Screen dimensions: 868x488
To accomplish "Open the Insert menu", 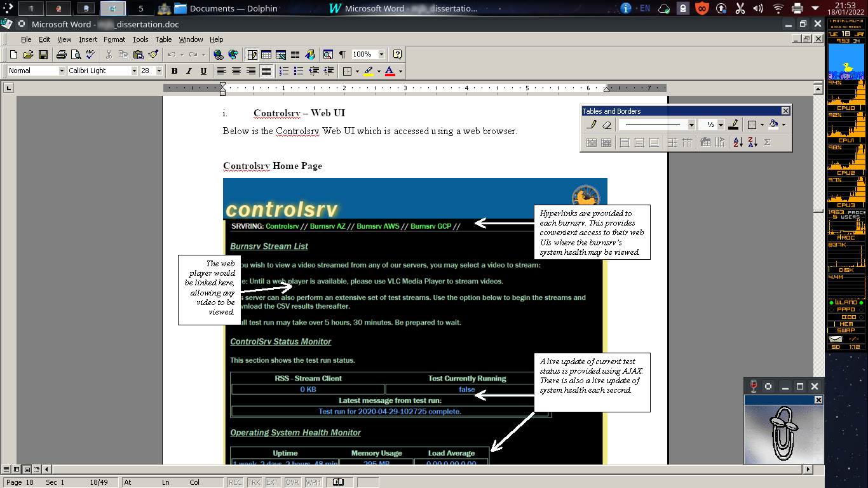I will click(88, 39).
